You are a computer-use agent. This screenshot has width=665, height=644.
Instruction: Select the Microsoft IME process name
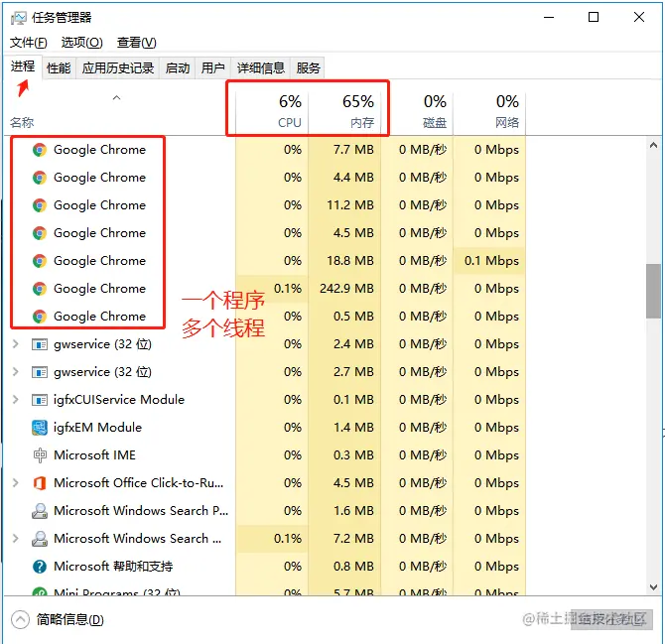(x=94, y=455)
